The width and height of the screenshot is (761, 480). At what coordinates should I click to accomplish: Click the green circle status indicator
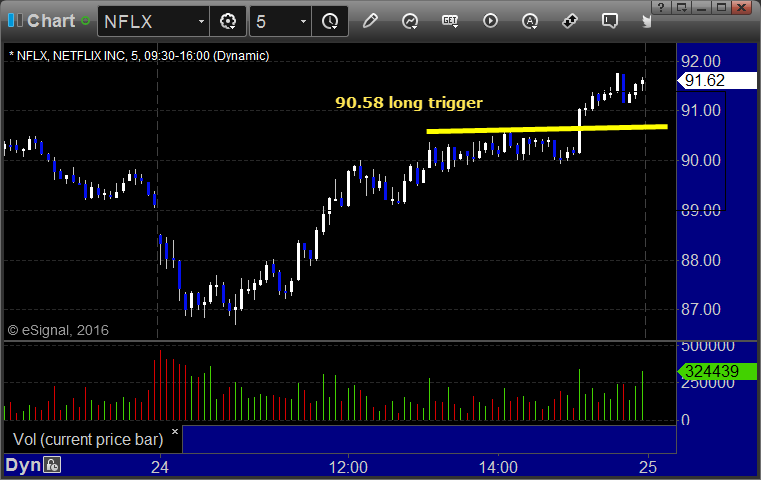coord(85,21)
